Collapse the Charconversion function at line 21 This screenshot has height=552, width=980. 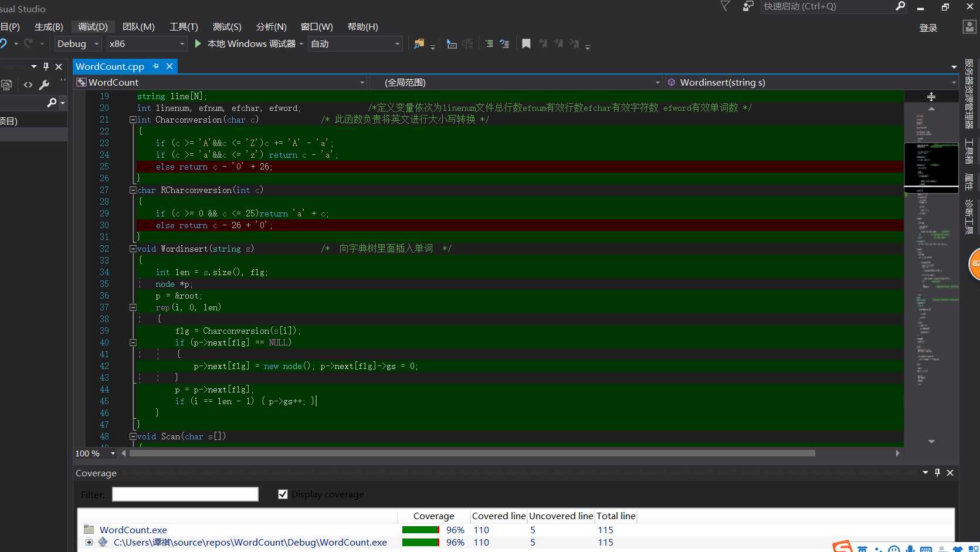133,120
